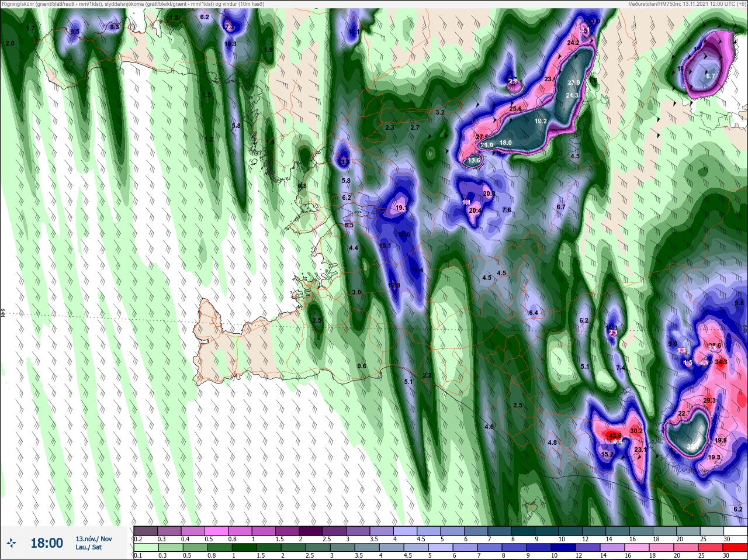Click the 4.8 map value
The image size is (748, 560).
pyautogui.click(x=552, y=443)
